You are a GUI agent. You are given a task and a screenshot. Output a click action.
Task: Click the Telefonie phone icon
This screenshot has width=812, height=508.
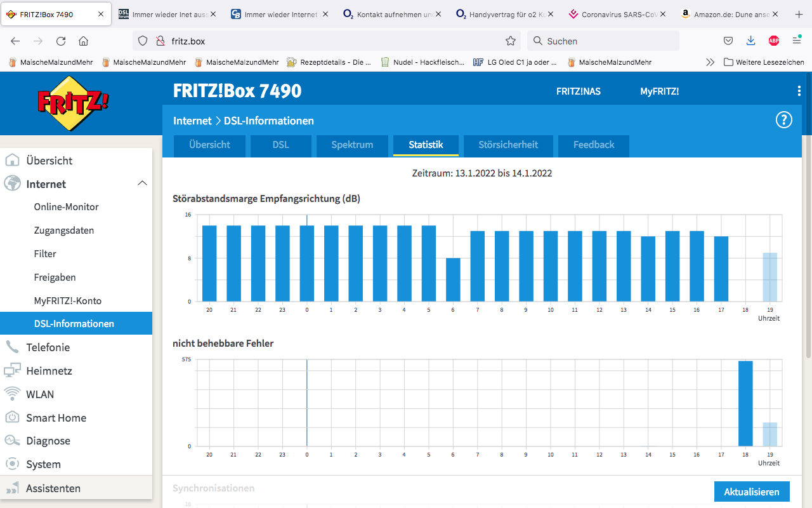(12, 347)
